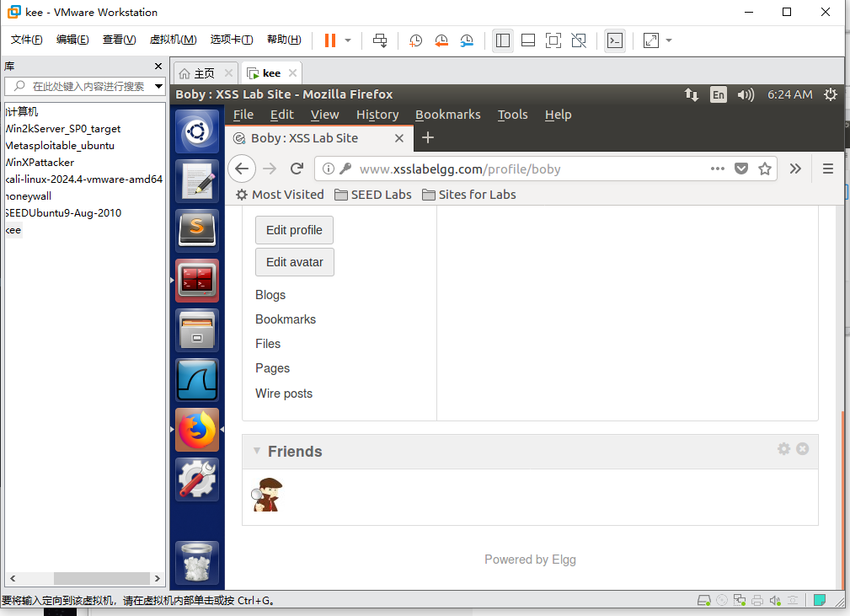Enter full screen mode icon
850x616 pixels.
[553, 40]
